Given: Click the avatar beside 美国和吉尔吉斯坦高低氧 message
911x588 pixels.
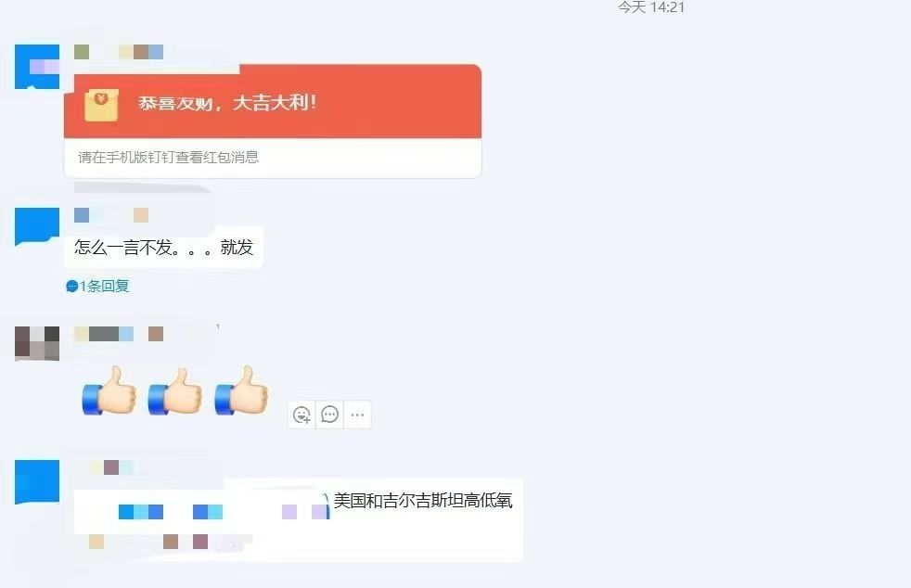Looking at the screenshot, I should [37, 481].
